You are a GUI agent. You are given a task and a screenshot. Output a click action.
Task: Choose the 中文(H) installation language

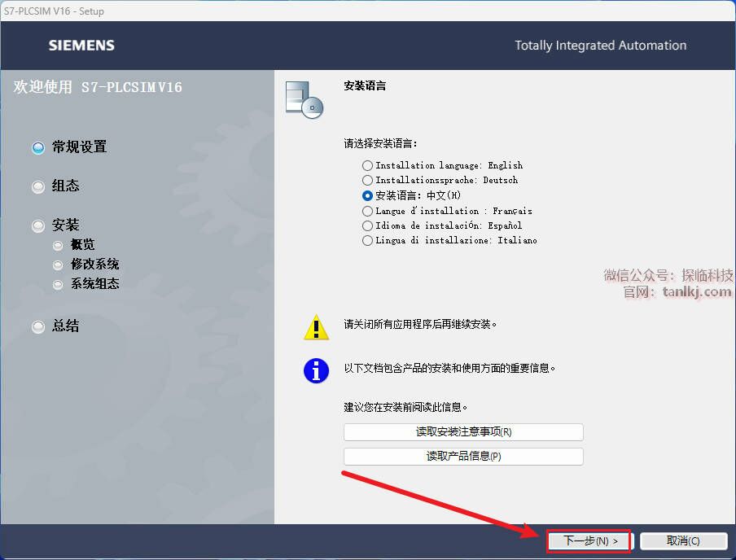click(367, 195)
